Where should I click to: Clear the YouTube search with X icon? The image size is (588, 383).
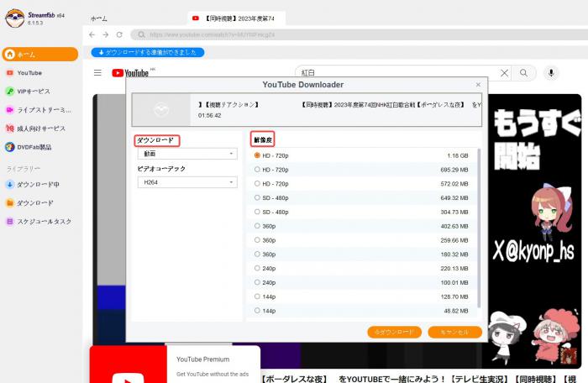coord(505,73)
